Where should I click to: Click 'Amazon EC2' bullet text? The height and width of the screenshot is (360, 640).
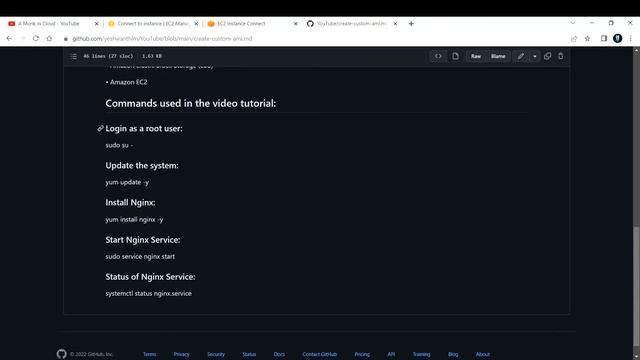click(x=129, y=82)
